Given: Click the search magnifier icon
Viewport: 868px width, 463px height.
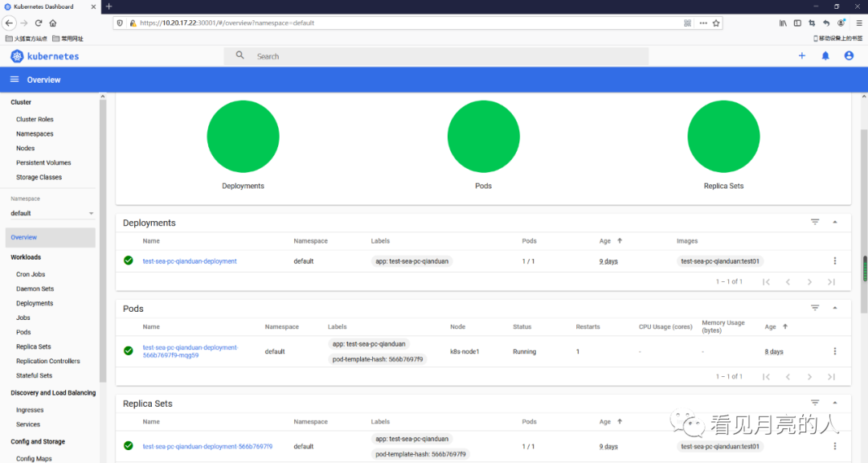Looking at the screenshot, I should [240, 55].
